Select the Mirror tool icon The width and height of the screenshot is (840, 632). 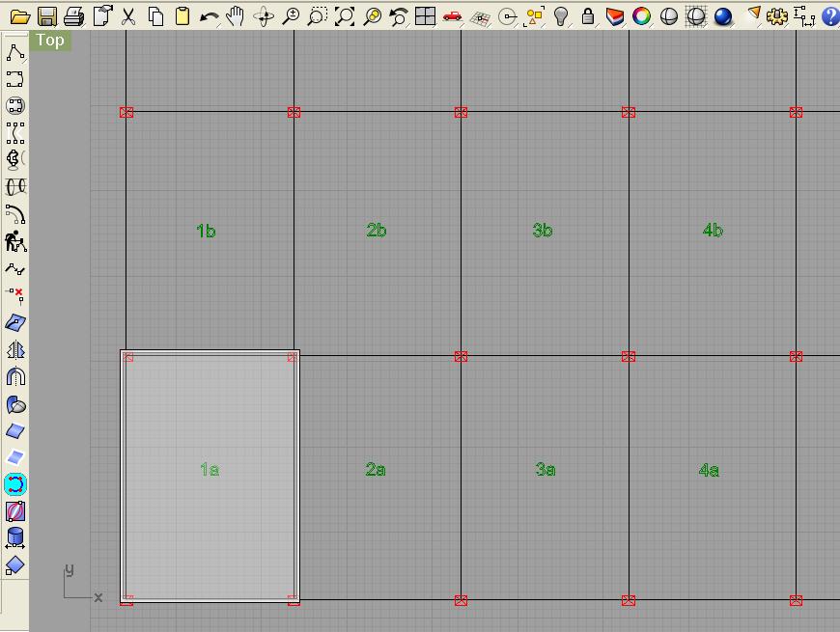(x=15, y=349)
